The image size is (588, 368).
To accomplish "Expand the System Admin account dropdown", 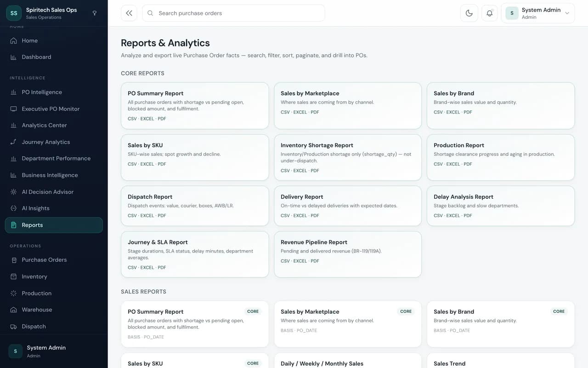I will pos(537,13).
